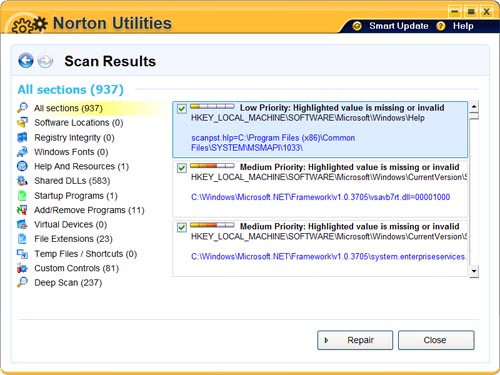Screen dimensions: 500x375
Task: Select Windows Fonts (0) section
Action: [x=71, y=152]
